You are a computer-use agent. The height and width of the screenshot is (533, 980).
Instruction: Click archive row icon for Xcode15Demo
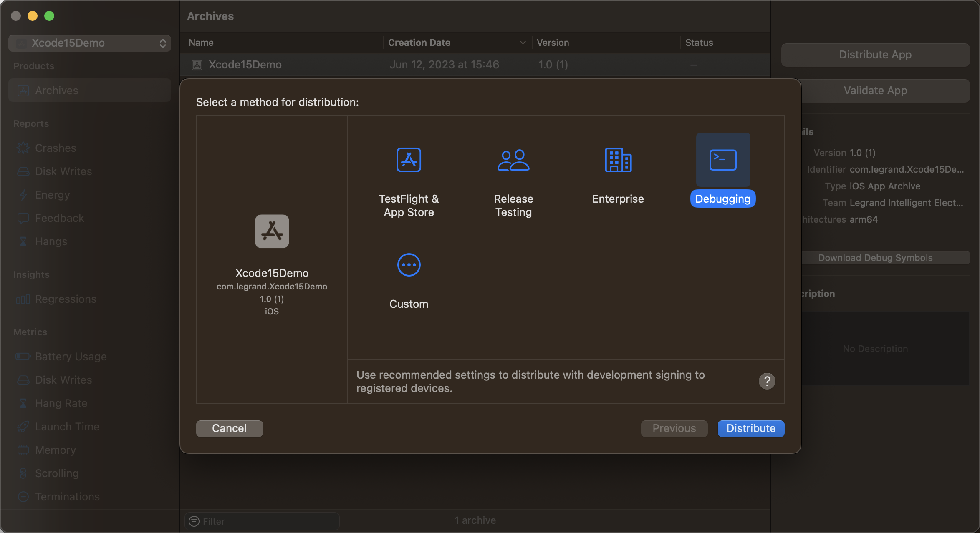(x=197, y=65)
